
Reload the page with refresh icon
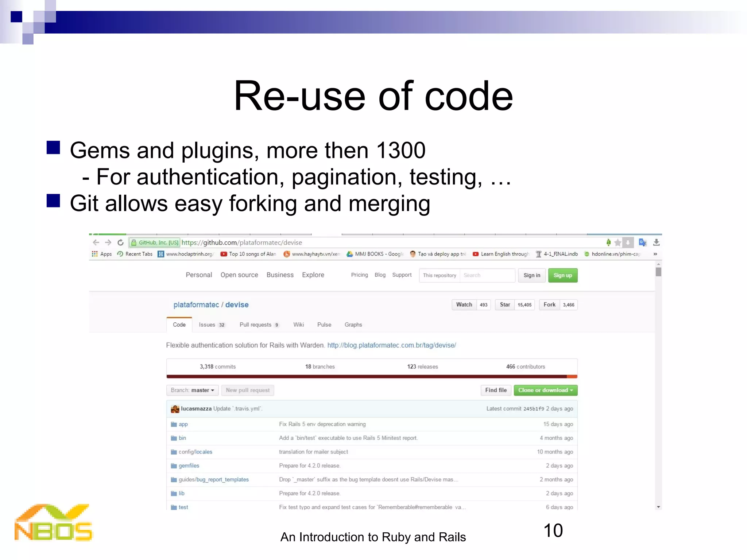click(x=120, y=242)
